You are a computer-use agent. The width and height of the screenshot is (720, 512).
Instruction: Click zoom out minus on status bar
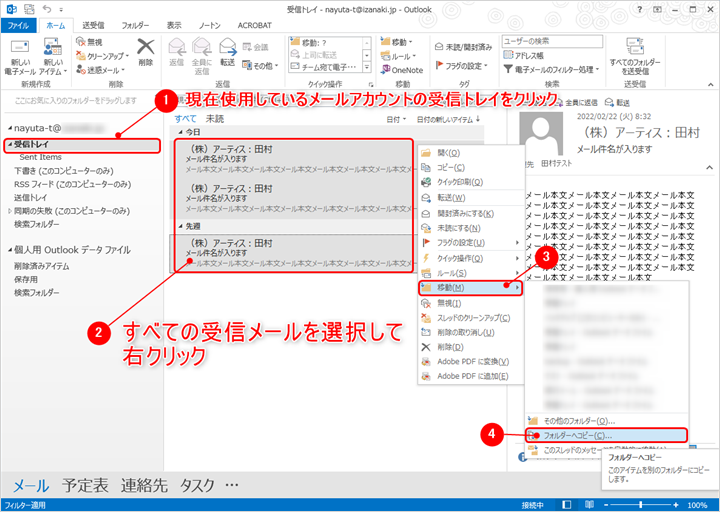coord(606,505)
